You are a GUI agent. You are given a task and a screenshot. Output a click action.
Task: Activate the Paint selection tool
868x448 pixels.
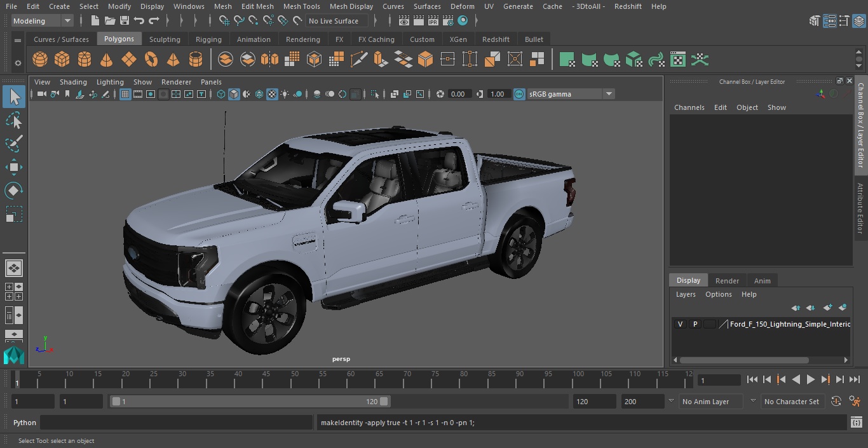pyautogui.click(x=14, y=144)
